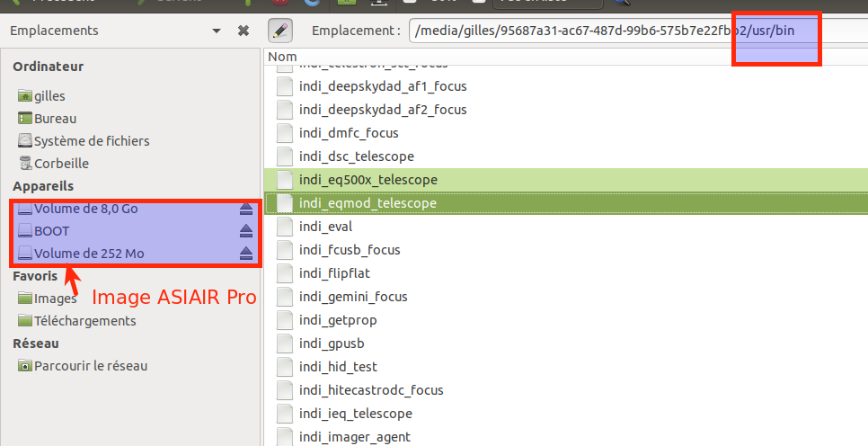Click file icon of indi_flipflat
The image size is (868, 446).
tap(285, 273)
